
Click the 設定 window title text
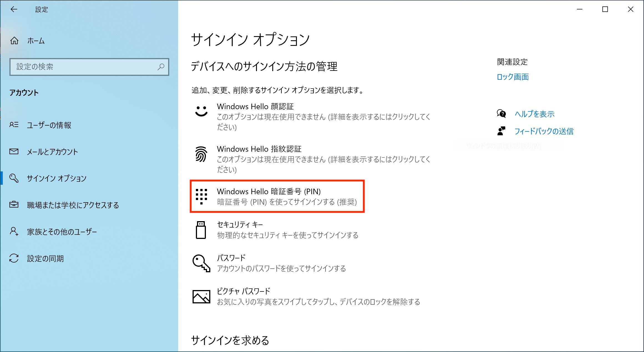tap(42, 9)
